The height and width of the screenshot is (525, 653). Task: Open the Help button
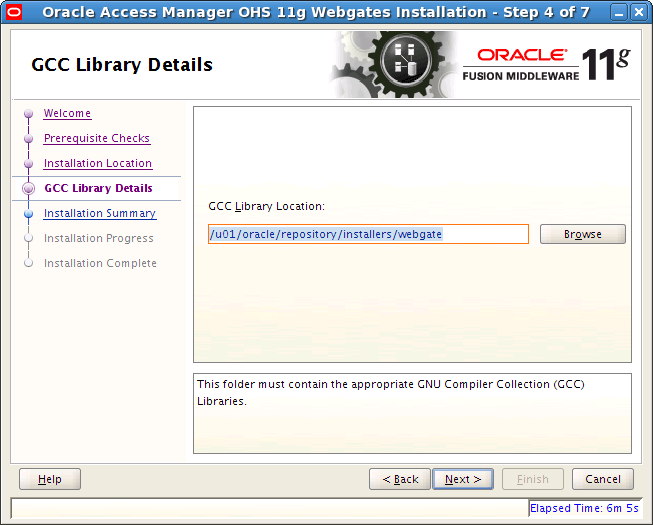click(50, 479)
